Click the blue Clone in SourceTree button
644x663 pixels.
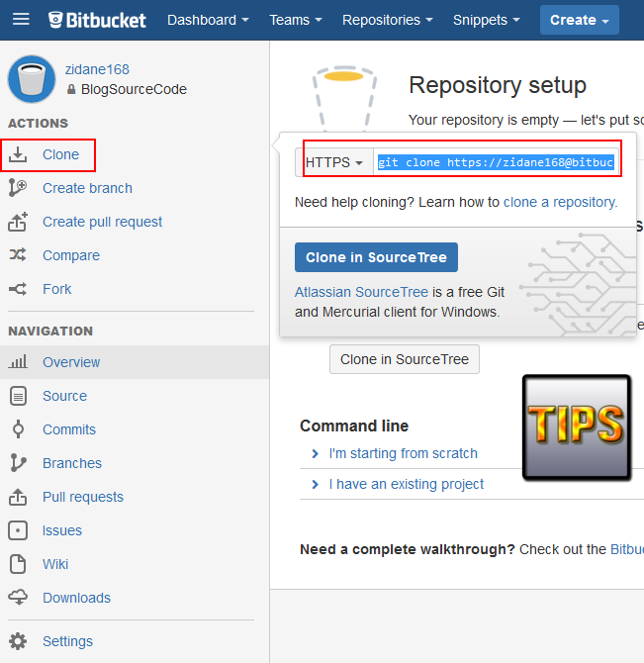(x=376, y=257)
